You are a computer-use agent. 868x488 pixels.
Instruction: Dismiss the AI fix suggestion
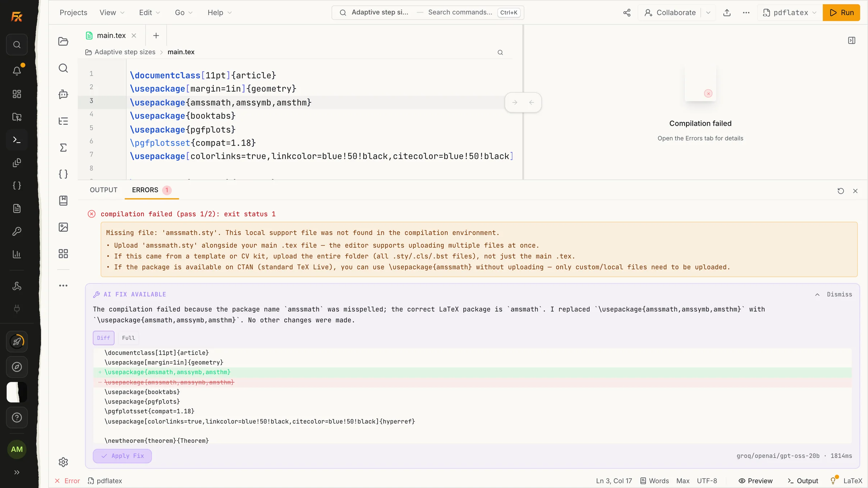point(839,295)
